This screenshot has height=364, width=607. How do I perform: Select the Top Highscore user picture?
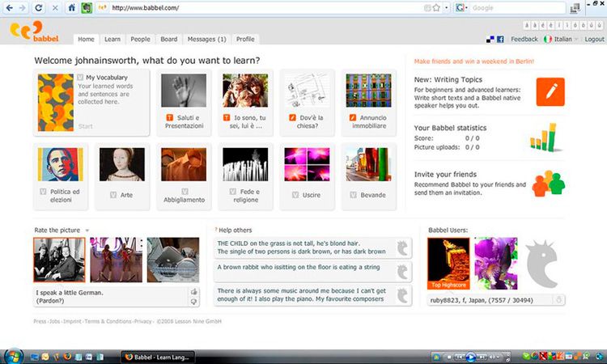pos(448,264)
